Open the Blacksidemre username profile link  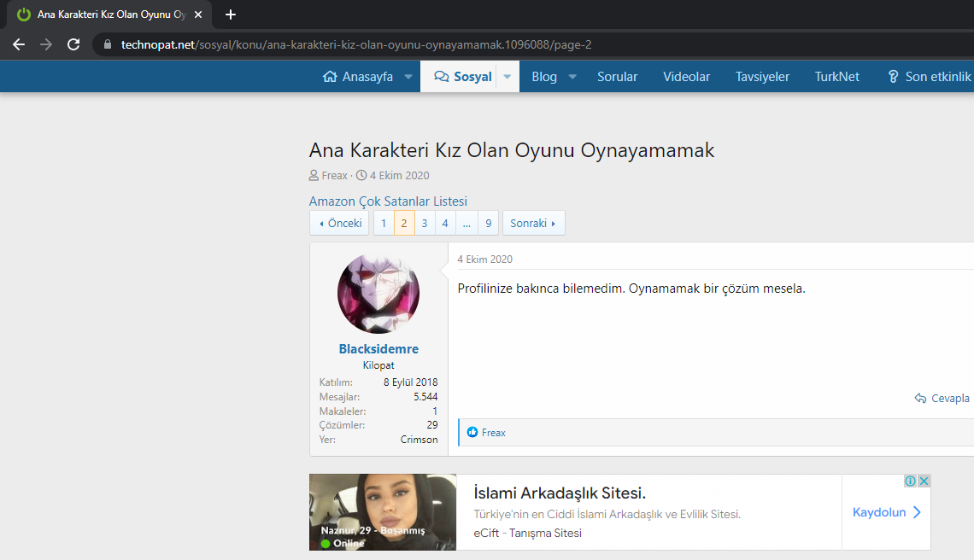pyautogui.click(x=378, y=349)
